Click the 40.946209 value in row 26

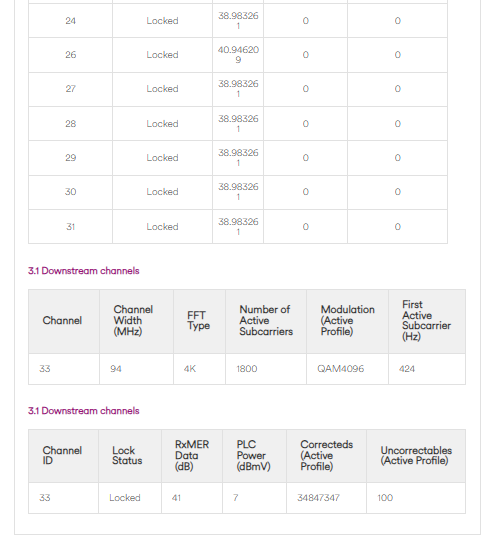[238, 55]
